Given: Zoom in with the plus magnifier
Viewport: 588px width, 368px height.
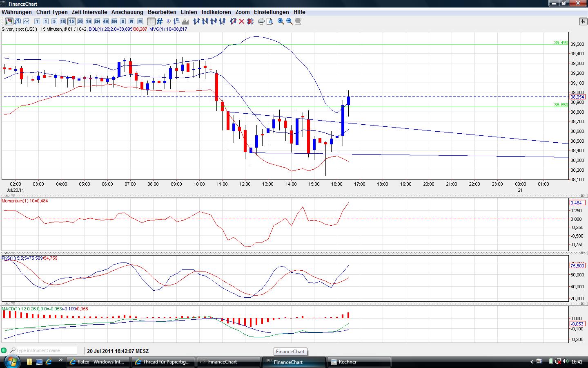Looking at the screenshot, I should [x=281, y=21].
